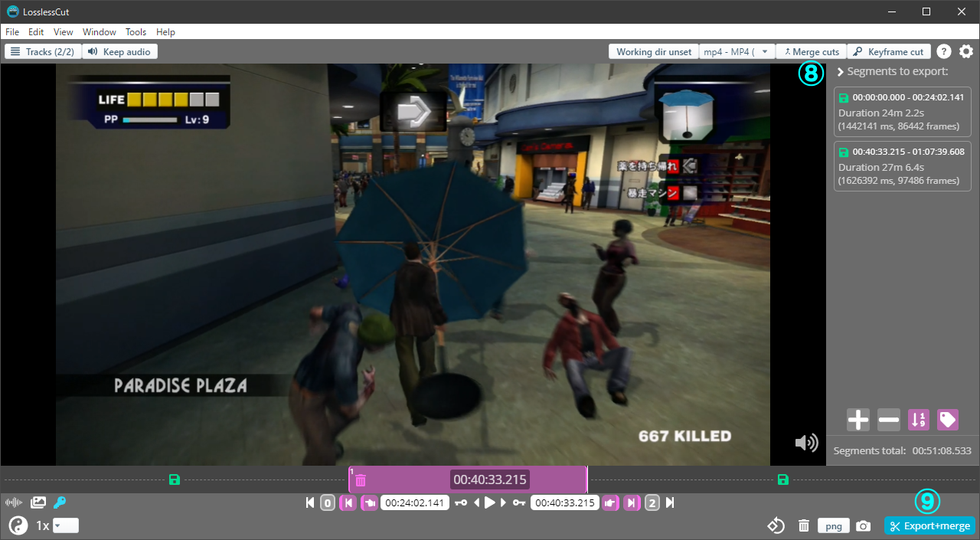This screenshot has height=540, width=980.
Task: Jump to the end of the video
Action: pyautogui.click(x=670, y=502)
